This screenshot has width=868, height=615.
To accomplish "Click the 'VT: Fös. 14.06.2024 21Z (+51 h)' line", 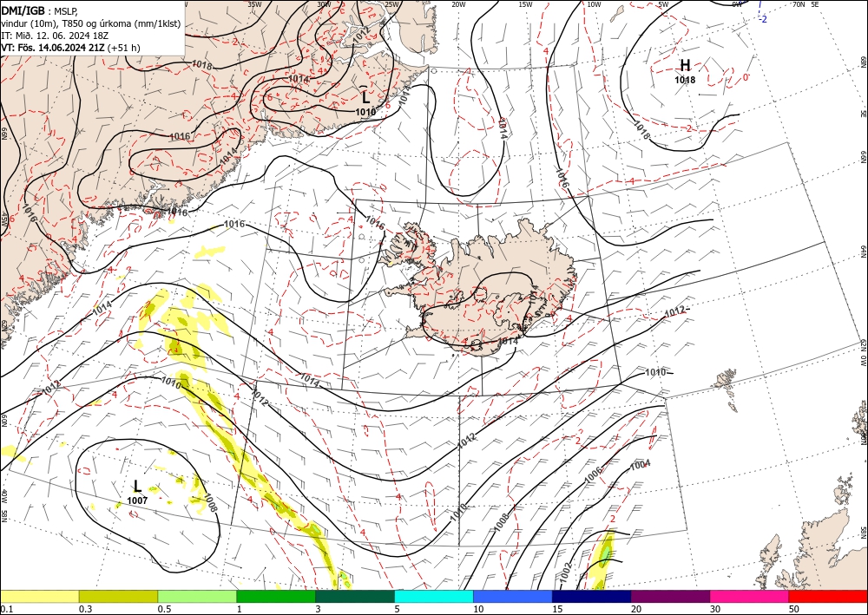I will click(71, 48).
